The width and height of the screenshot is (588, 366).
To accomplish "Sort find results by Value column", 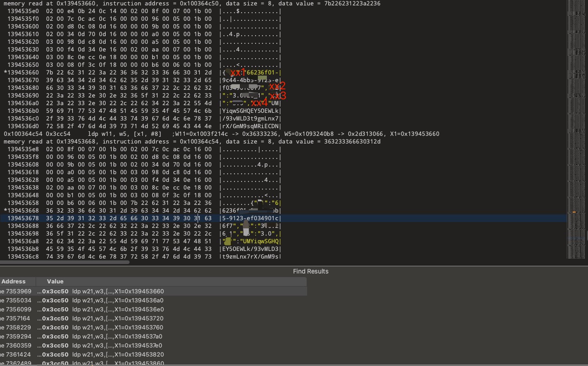I will [172, 282].
